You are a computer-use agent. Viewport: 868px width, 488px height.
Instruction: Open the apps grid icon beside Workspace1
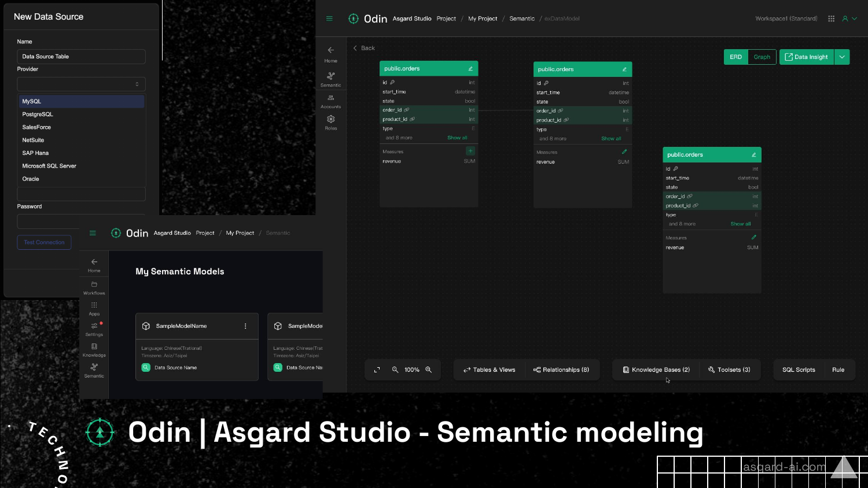tap(831, 19)
